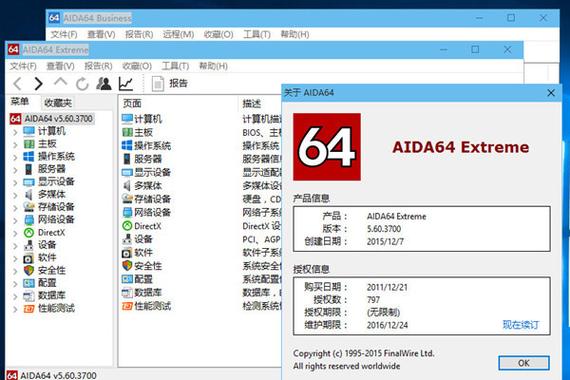Select 安全性 icon in the page list

tap(127, 265)
